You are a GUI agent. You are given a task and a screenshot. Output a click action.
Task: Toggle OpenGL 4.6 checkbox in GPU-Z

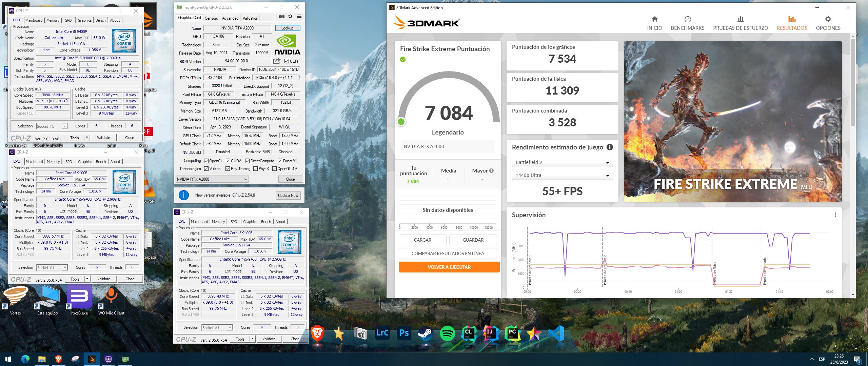(274, 169)
